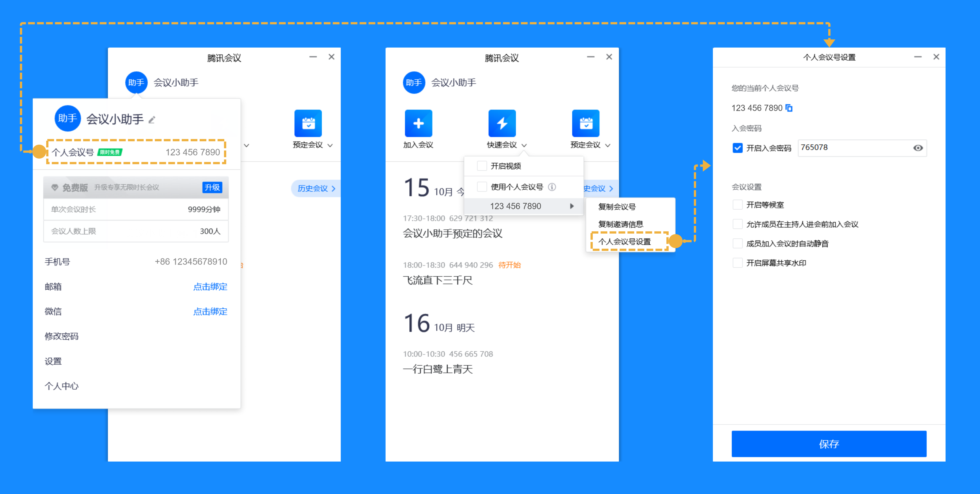
Task: Click the edit pencil beside 会议小助手 name
Action: [x=152, y=120]
